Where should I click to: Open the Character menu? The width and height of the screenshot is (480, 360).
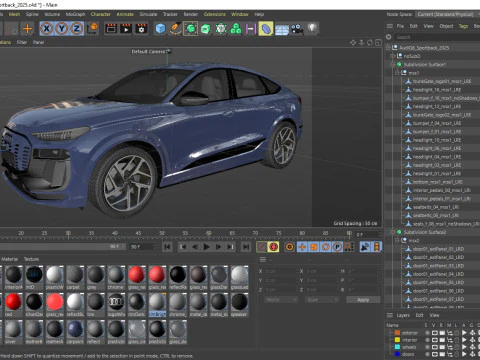tap(100, 14)
